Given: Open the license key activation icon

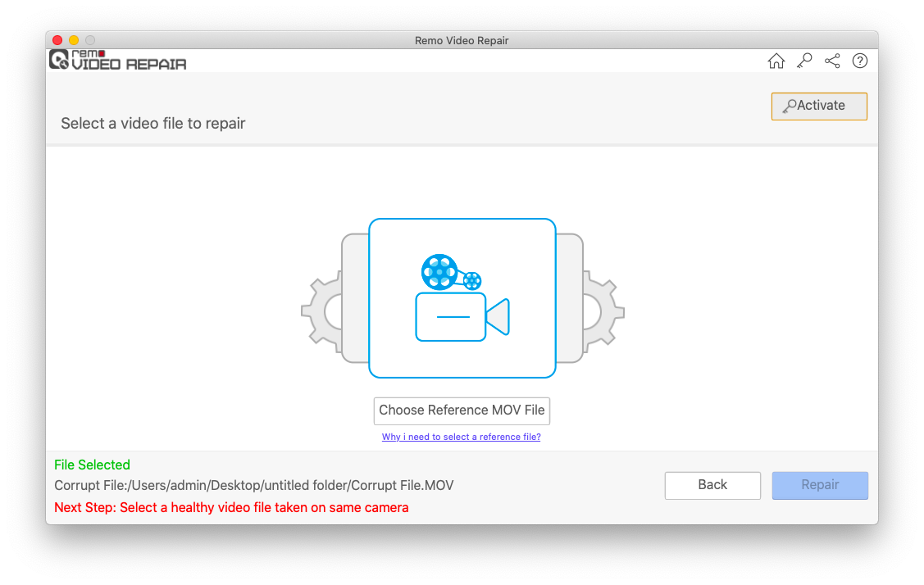Looking at the screenshot, I should point(803,61).
